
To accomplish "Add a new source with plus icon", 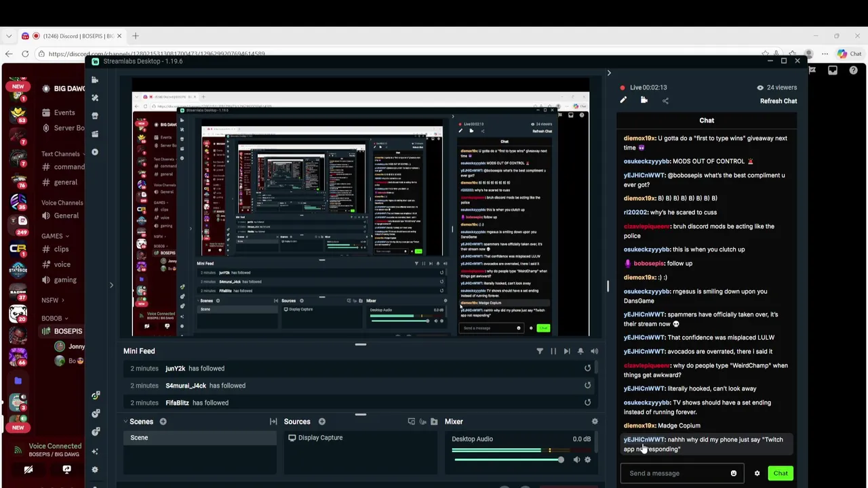I will [x=321, y=422].
